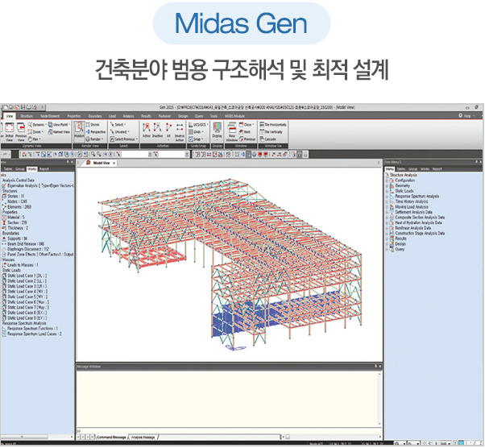Viewport: 485px width, 448px height.
Task: Expand the Moving Load Analysis node
Action: 387,206
